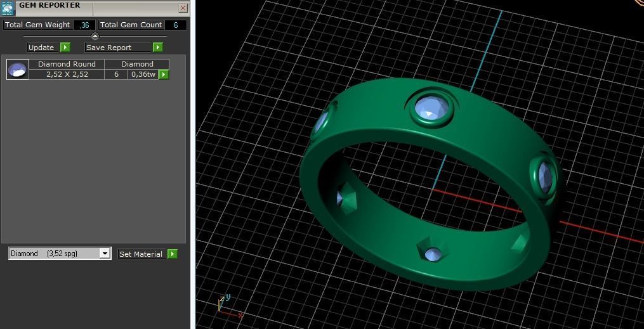Close the Gem Reporter panel

tap(183, 8)
